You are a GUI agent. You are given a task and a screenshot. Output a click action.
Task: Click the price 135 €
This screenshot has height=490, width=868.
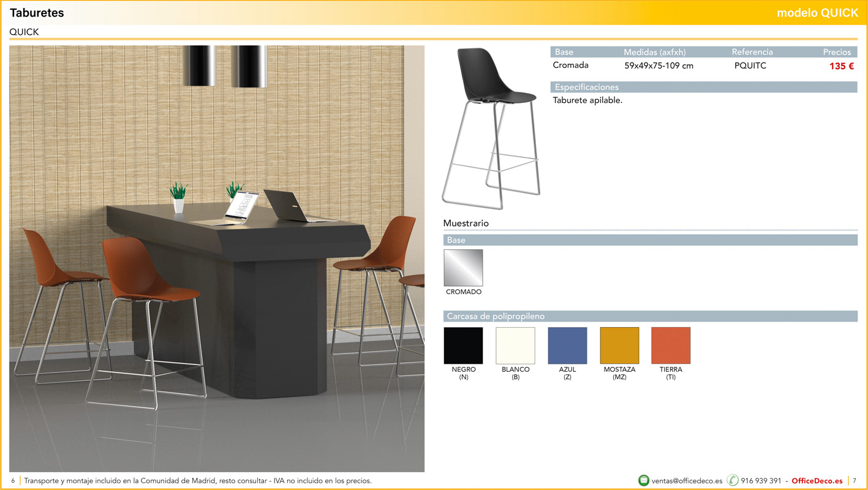(x=842, y=66)
